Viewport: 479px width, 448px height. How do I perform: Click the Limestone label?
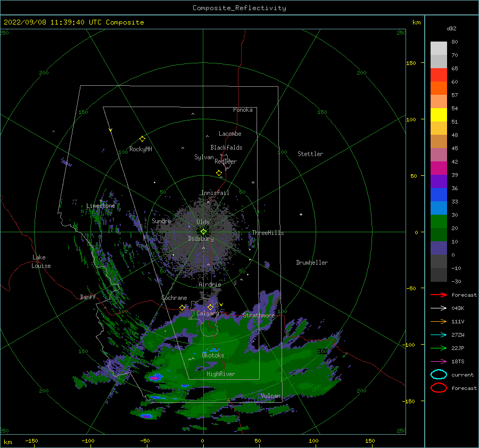click(101, 206)
